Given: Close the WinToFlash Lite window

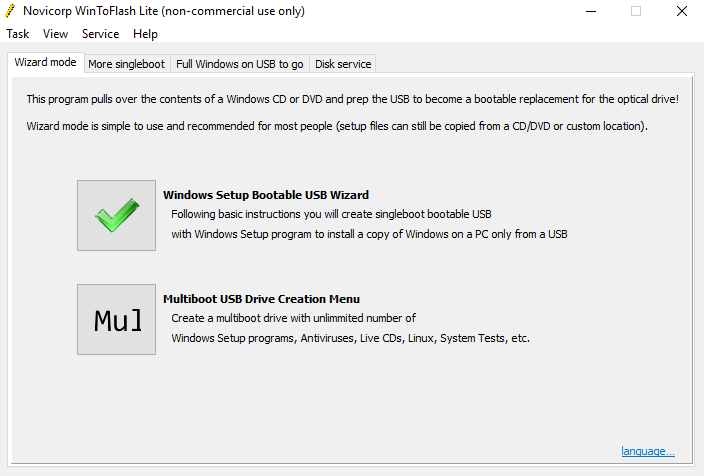Looking at the screenshot, I should 682,11.
